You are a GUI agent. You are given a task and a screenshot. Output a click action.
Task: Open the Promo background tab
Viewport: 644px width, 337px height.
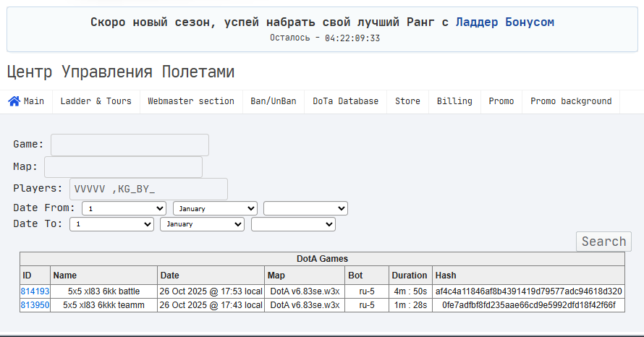pos(571,101)
